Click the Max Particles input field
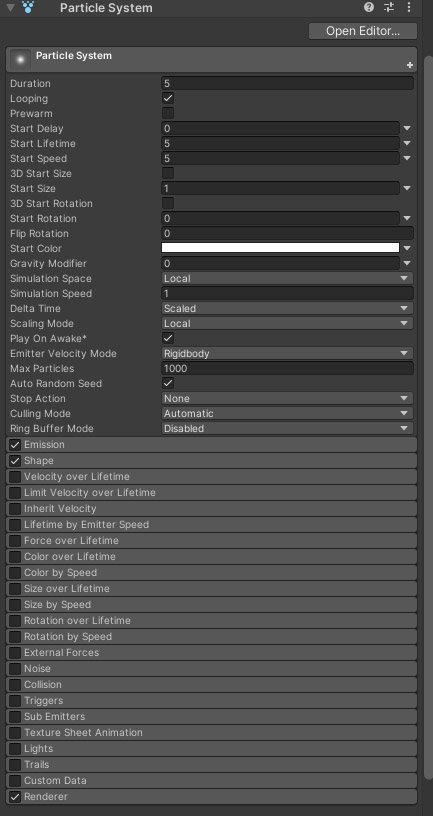This screenshot has width=433, height=816. tap(287, 368)
